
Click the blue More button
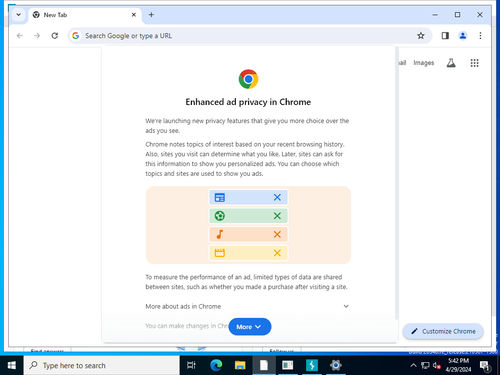tap(250, 327)
